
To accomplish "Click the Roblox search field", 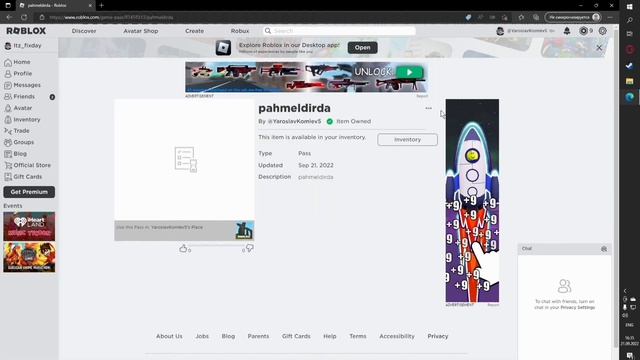I will [x=340, y=31].
